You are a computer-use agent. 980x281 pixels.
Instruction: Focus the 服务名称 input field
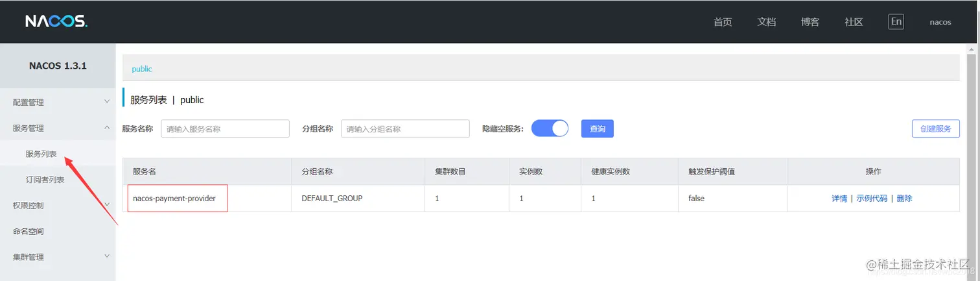[225, 128]
